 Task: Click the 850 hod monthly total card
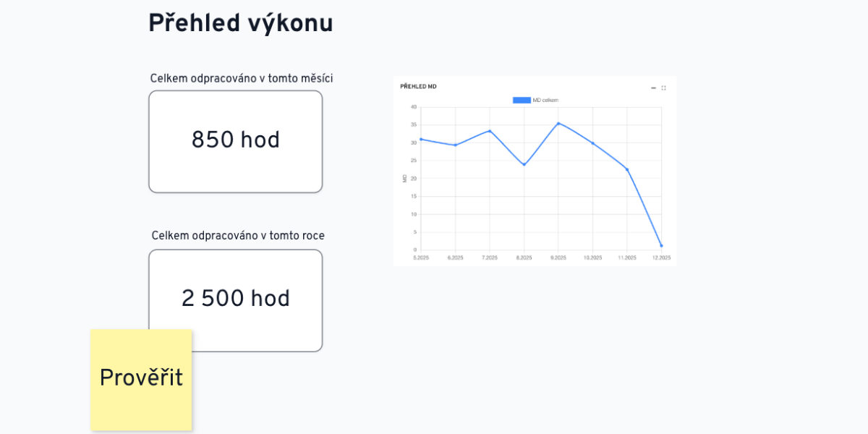235,141
